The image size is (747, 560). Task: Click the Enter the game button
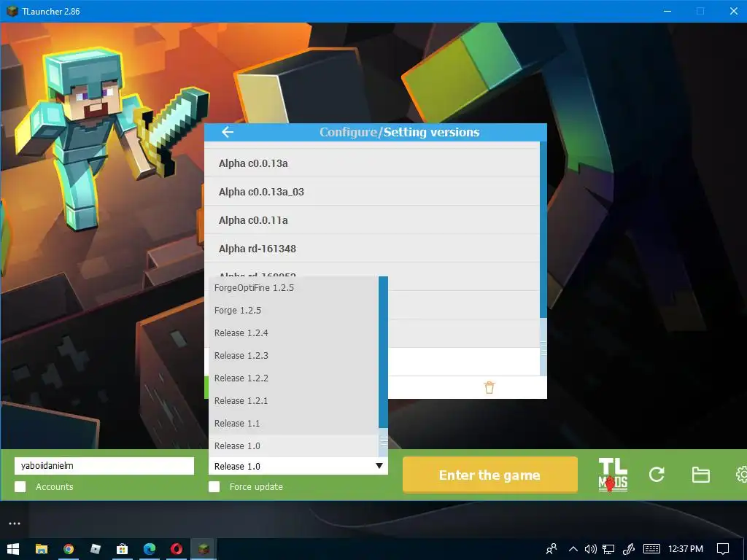point(489,475)
